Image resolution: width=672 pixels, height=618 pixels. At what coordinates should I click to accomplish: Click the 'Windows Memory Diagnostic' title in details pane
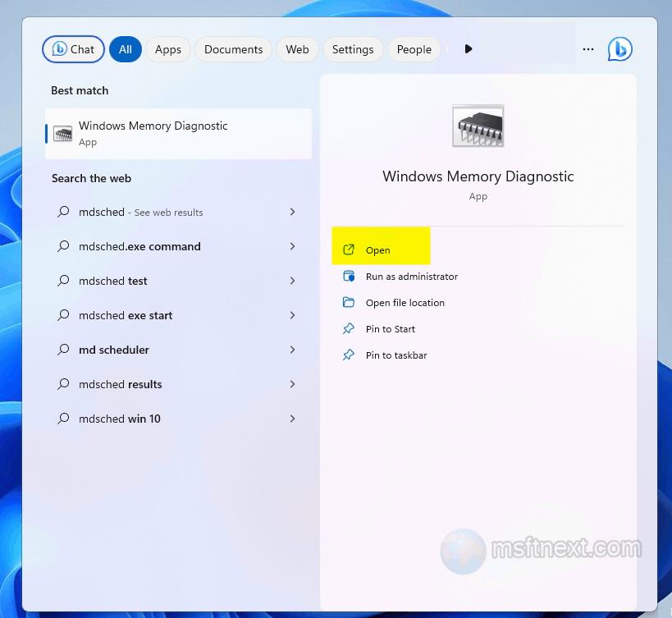[478, 176]
